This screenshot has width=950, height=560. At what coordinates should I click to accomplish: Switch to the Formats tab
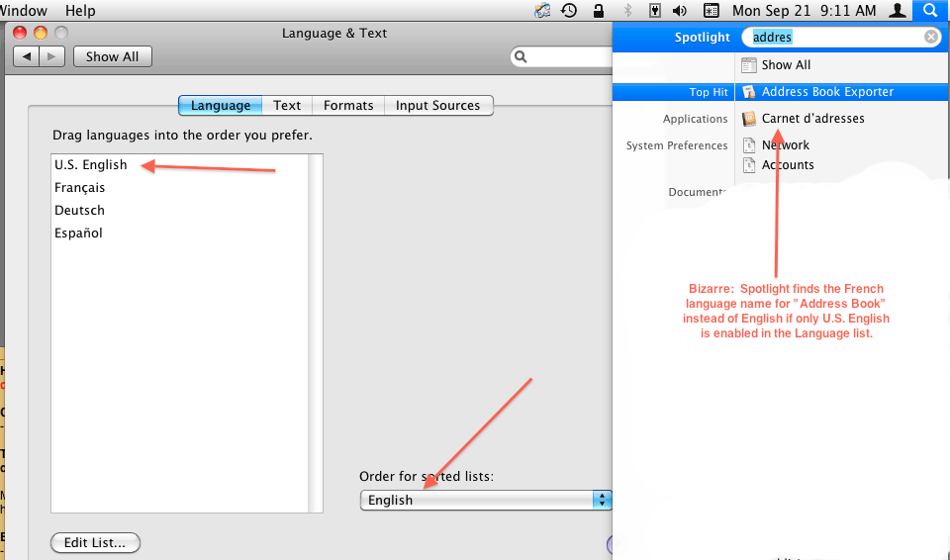click(x=348, y=106)
